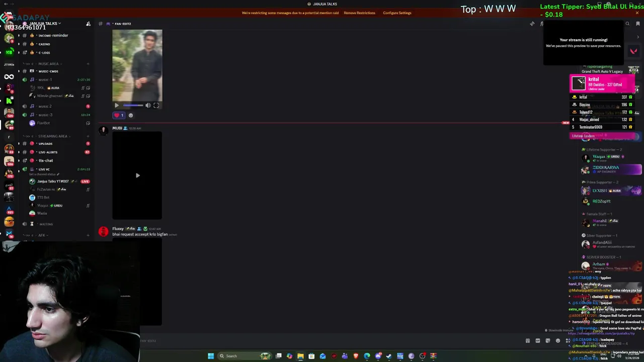This screenshot has height=362, width=644.
Task: Open the uploads channel
Action: 45,143
